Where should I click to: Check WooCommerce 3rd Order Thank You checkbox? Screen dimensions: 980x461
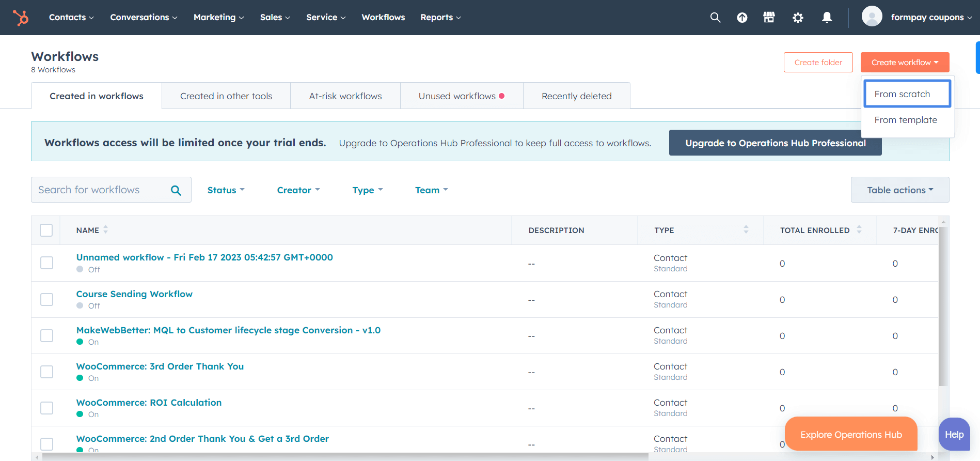(46, 372)
